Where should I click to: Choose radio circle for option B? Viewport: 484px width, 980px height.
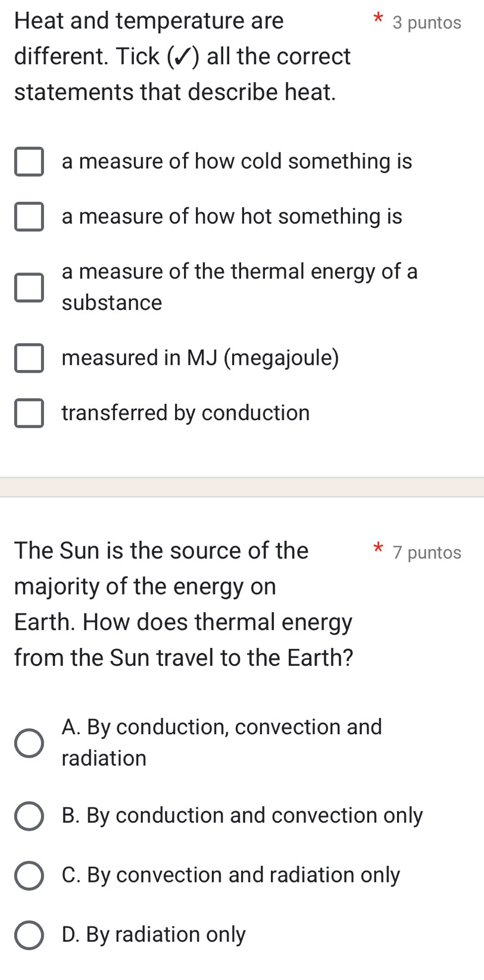[x=29, y=816]
